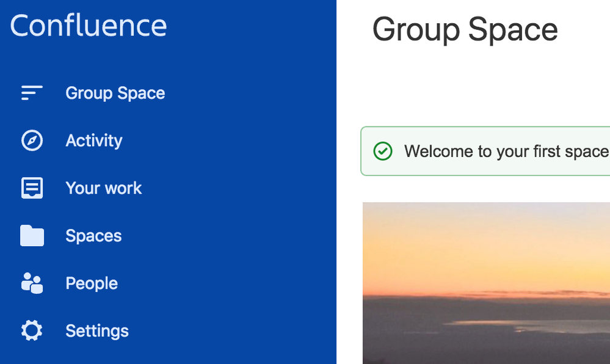Click the glinting water reflection in photo

pos(545,326)
